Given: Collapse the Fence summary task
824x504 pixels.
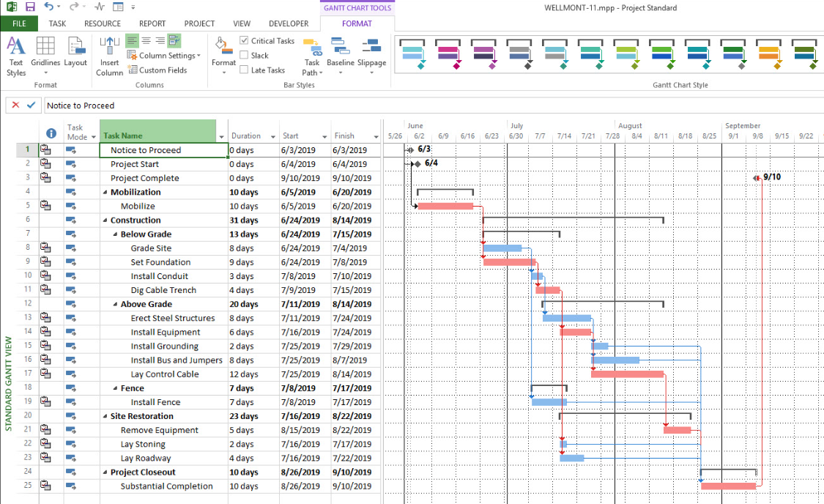Looking at the screenshot, I should (115, 388).
